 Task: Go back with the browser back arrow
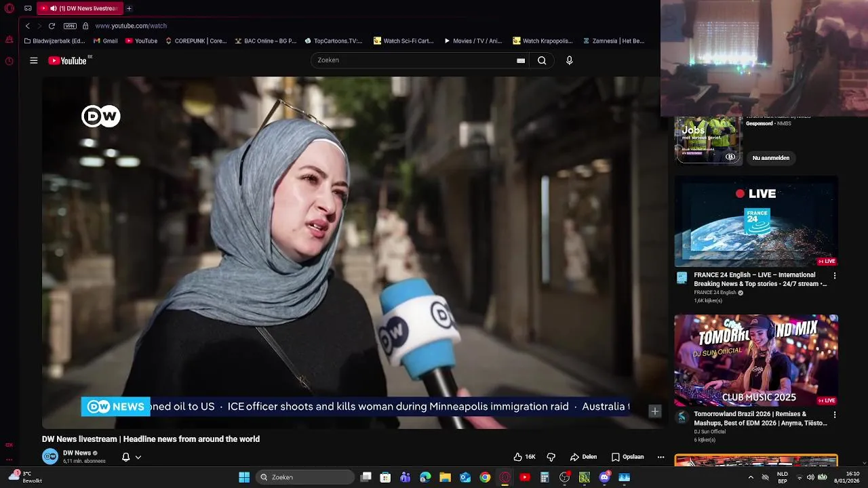tap(27, 26)
